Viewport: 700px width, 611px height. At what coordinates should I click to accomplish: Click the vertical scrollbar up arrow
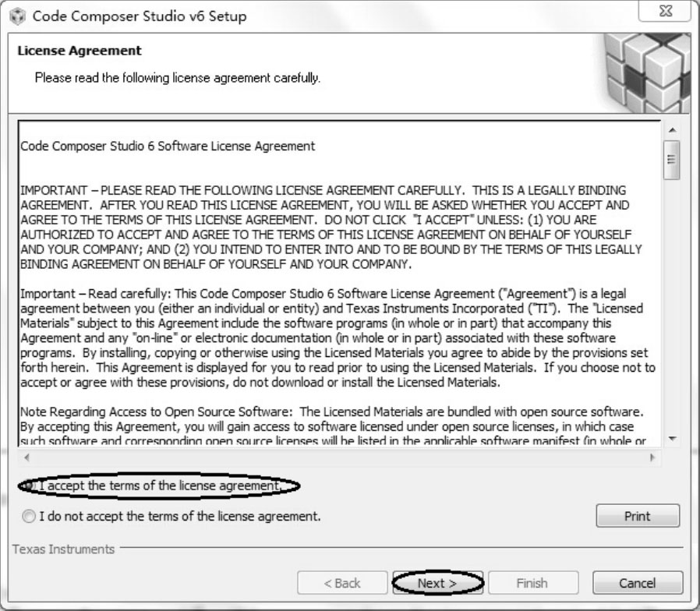[x=672, y=130]
